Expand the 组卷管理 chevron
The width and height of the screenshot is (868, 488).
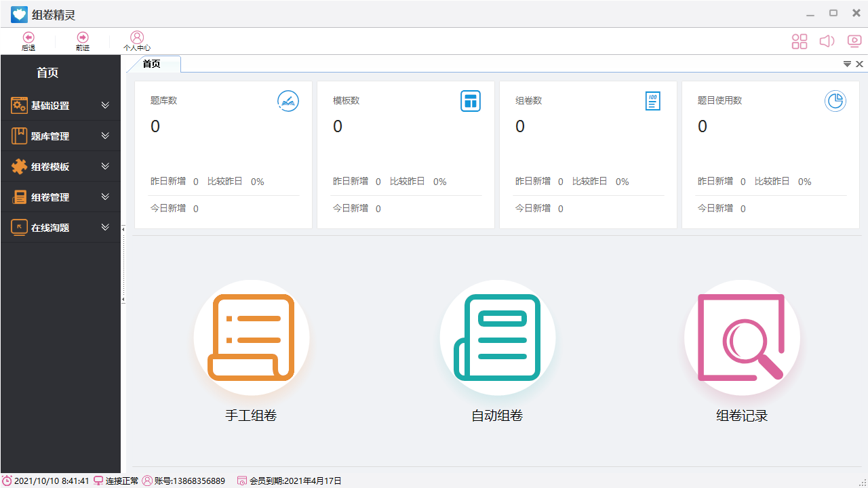pyautogui.click(x=105, y=197)
